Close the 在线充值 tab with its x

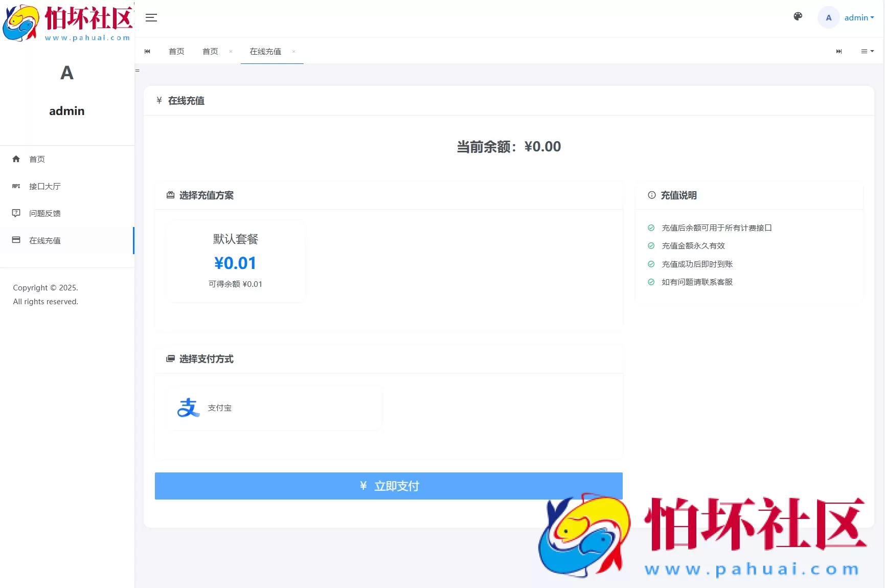click(294, 52)
